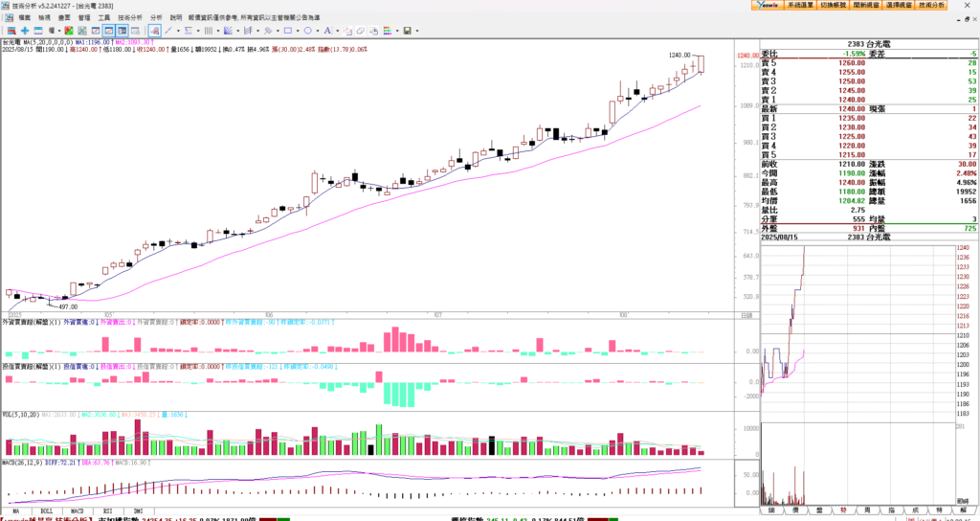Select the fan lines drawing tool

coord(228,30)
